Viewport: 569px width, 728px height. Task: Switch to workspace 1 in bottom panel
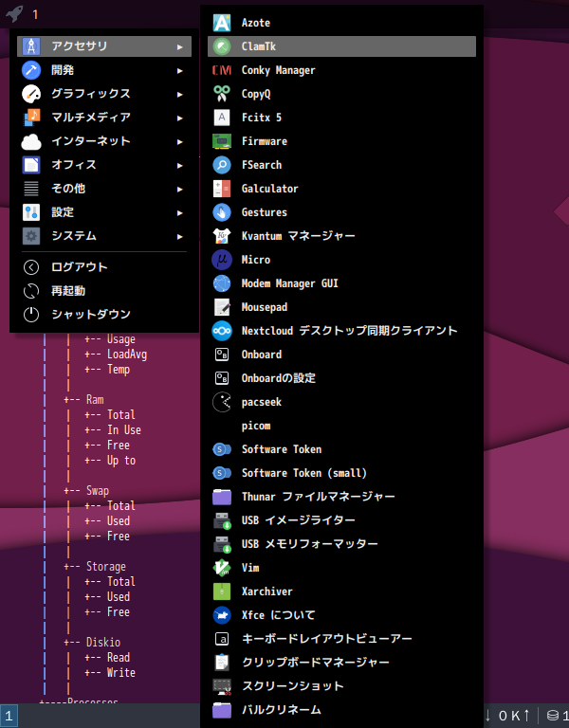pos(9,716)
